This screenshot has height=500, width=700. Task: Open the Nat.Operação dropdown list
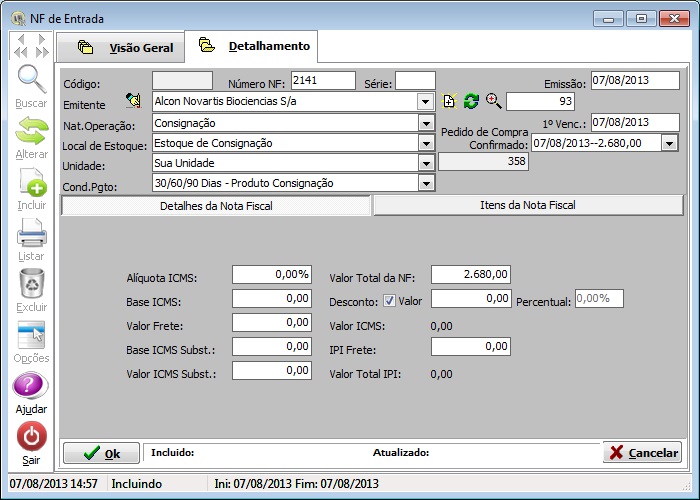coord(425,123)
